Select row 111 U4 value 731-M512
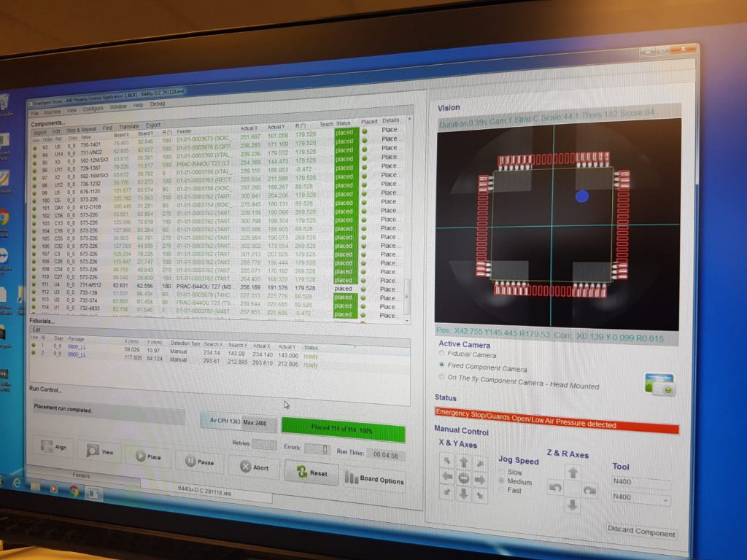This screenshot has width=747, height=560. tap(90, 285)
